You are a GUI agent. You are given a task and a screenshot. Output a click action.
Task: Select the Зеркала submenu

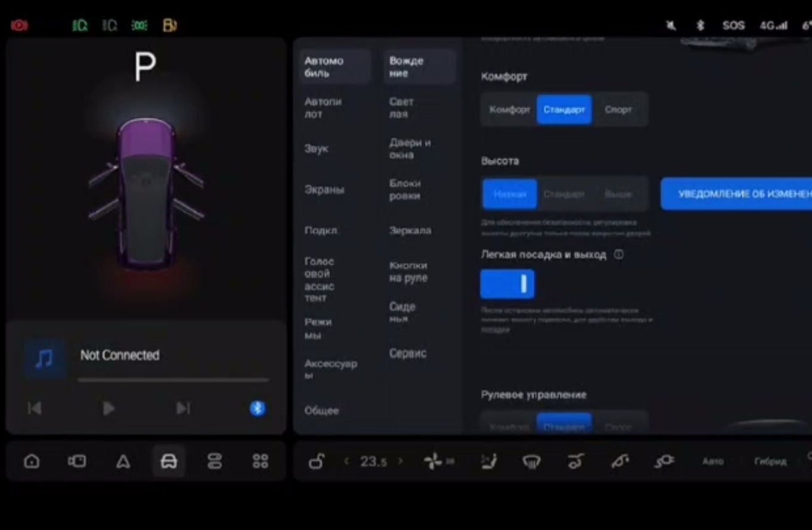click(x=410, y=230)
